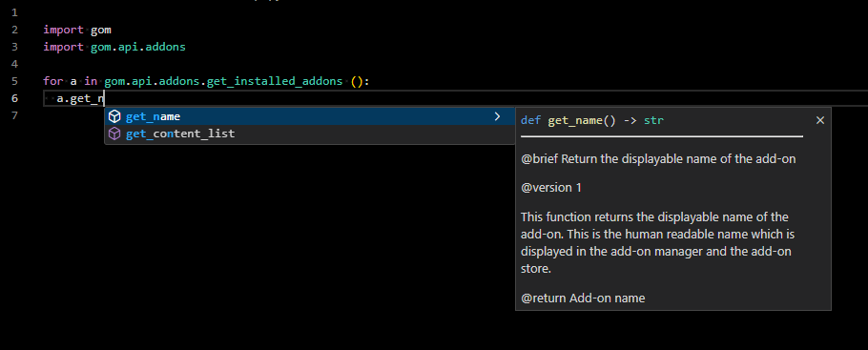Click line number 7 in the gutter
The width and height of the screenshot is (868, 350).
click(x=14, y=115)
